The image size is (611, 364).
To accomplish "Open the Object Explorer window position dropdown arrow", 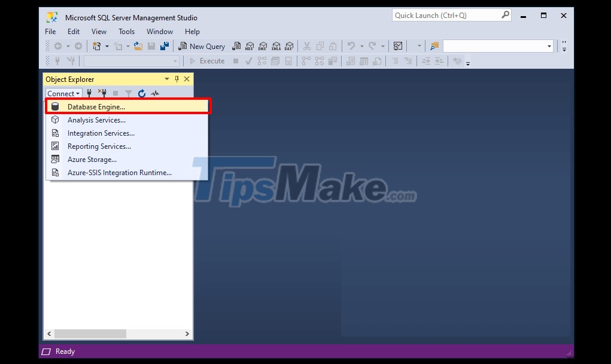I will coord(167,79).
